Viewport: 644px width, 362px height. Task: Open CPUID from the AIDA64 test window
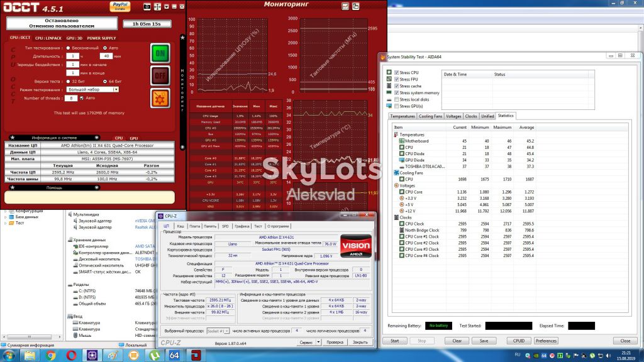coord(519,341)
